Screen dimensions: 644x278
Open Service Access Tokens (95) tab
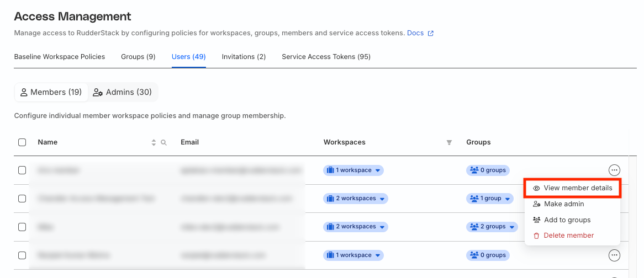click(326, 57)
